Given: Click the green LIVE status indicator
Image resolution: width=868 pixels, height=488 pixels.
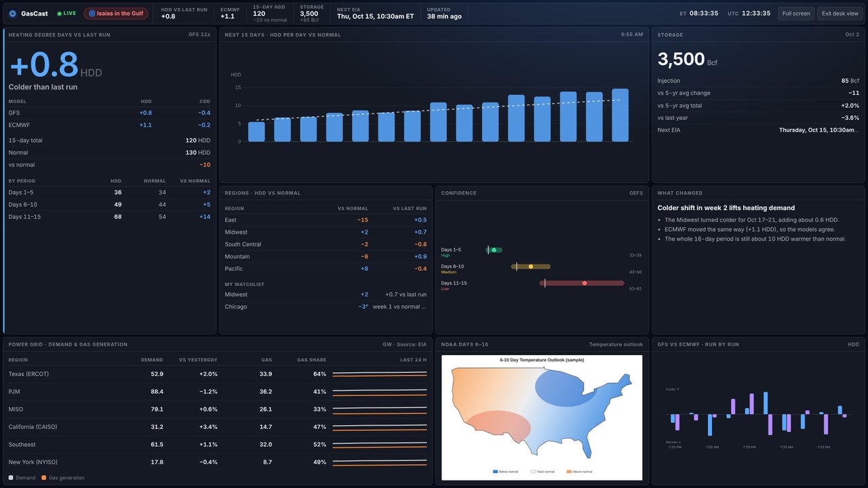Looking at the screenshot, I should pyautogui.click(x=66, y=14).
